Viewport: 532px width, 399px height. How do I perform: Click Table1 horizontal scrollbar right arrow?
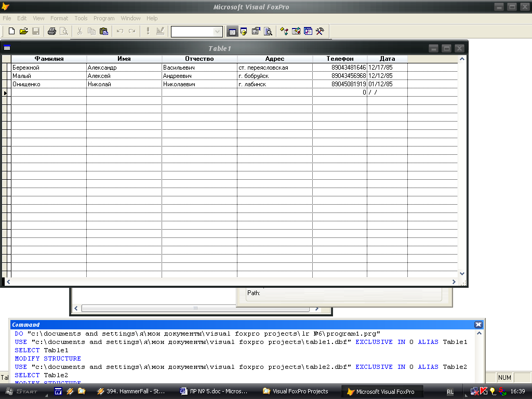(x=454, y=282)
